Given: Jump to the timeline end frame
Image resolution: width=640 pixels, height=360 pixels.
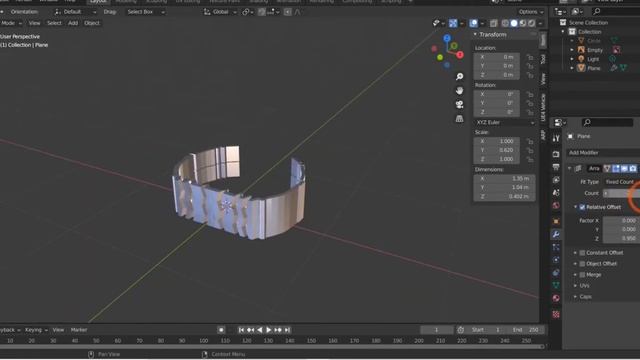Looking at the screenshot, I should tap(287, 330).
